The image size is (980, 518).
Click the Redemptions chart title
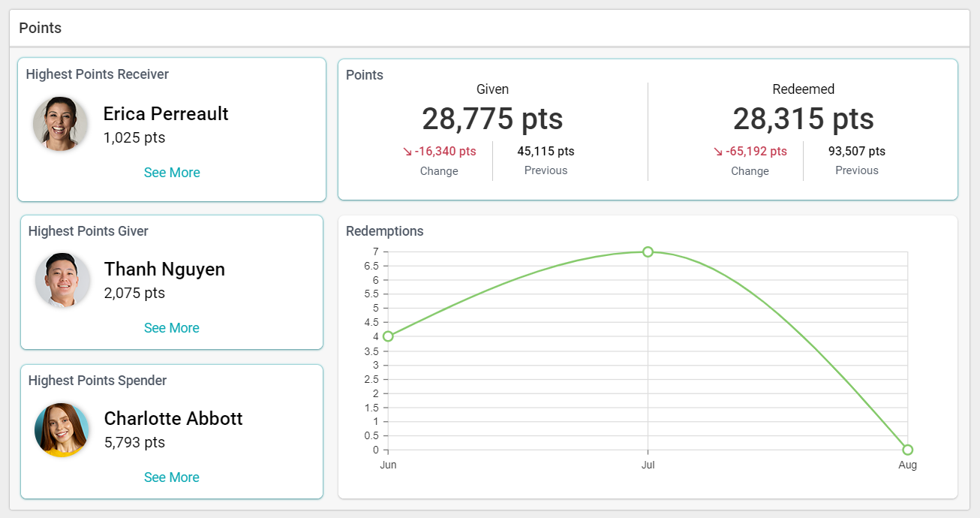coord(384,231)
